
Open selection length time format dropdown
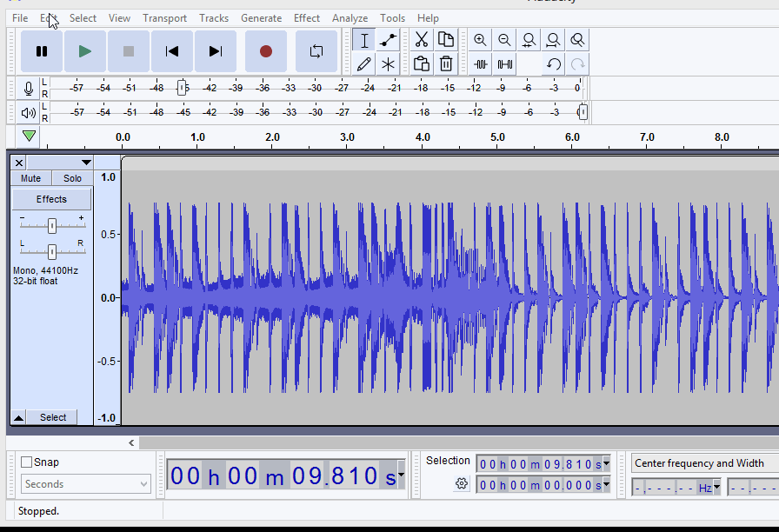point(606,484)
